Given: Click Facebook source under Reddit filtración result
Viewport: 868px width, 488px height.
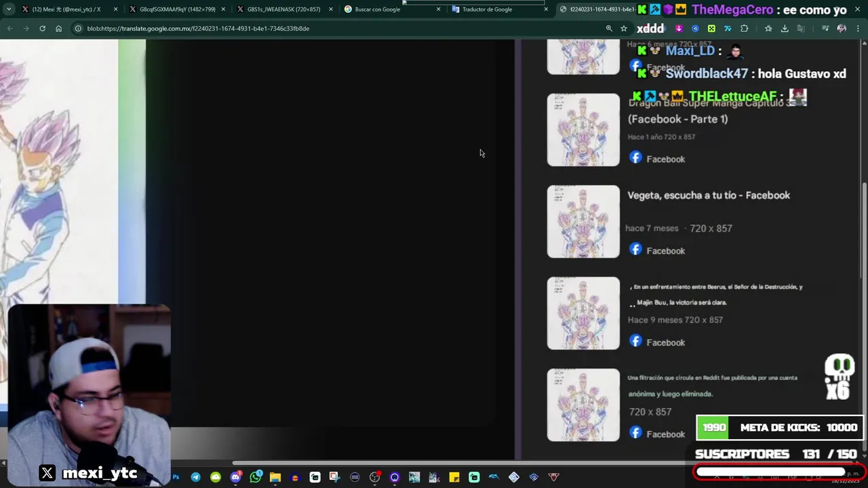Looking at the screenshot, I should click(x=657, y=434).
